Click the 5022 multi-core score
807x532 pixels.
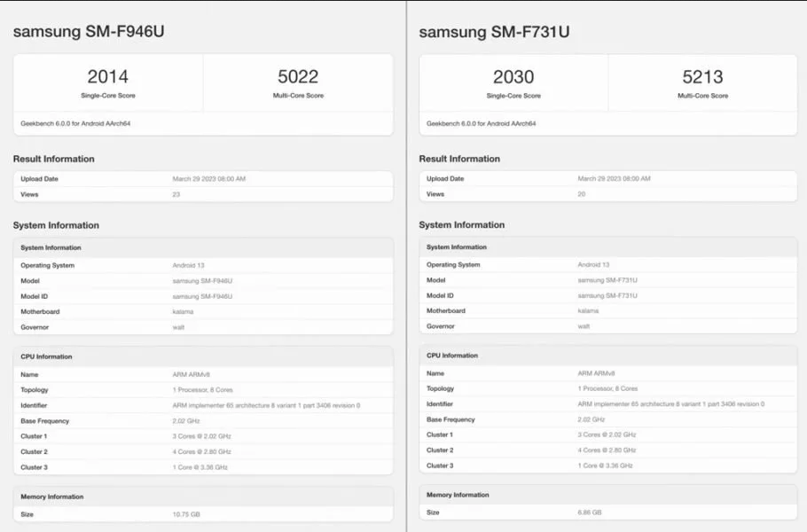pos(298,77)
